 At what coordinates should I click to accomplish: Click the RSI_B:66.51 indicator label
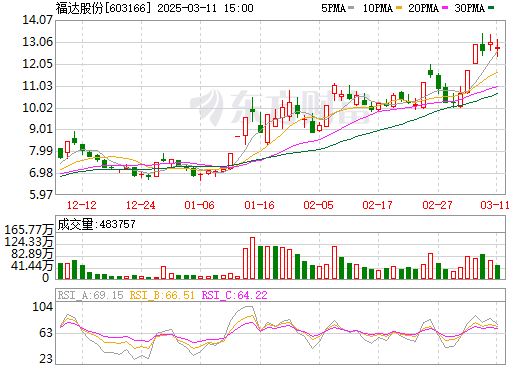coord(162,295)
